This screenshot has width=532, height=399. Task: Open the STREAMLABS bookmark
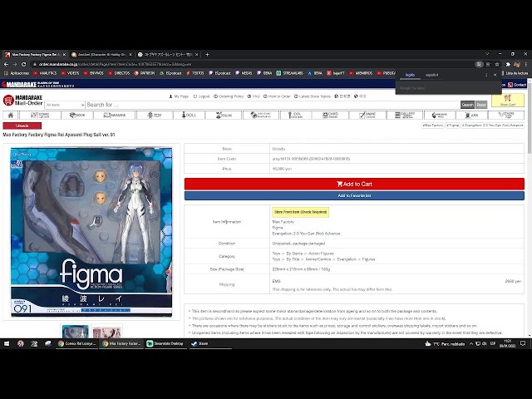(x=288, y=73)
